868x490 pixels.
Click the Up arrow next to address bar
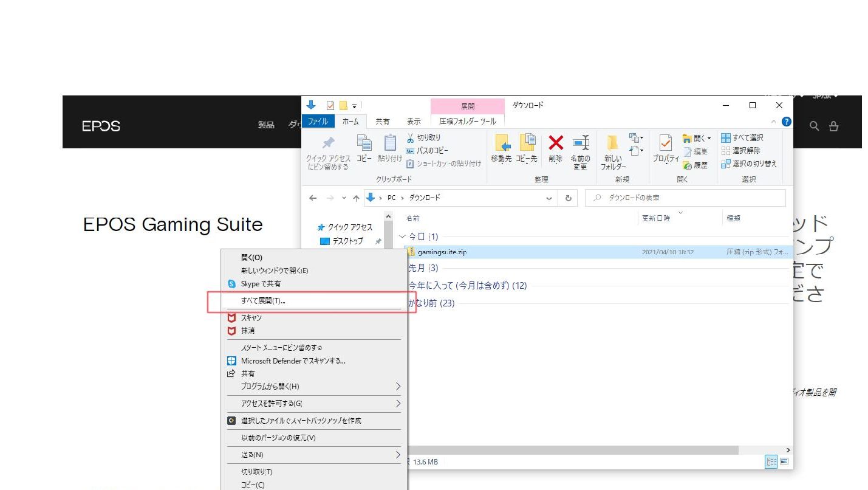coord(356,198)
